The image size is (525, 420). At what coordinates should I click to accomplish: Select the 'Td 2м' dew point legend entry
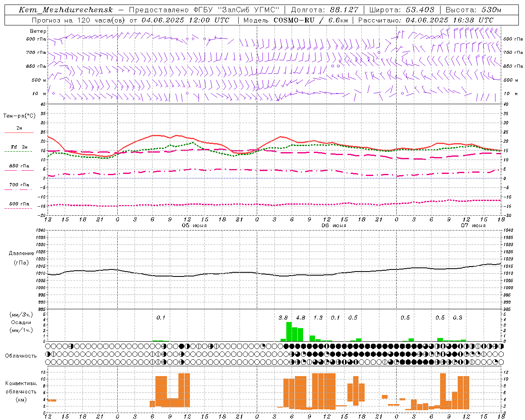[19, 147]
